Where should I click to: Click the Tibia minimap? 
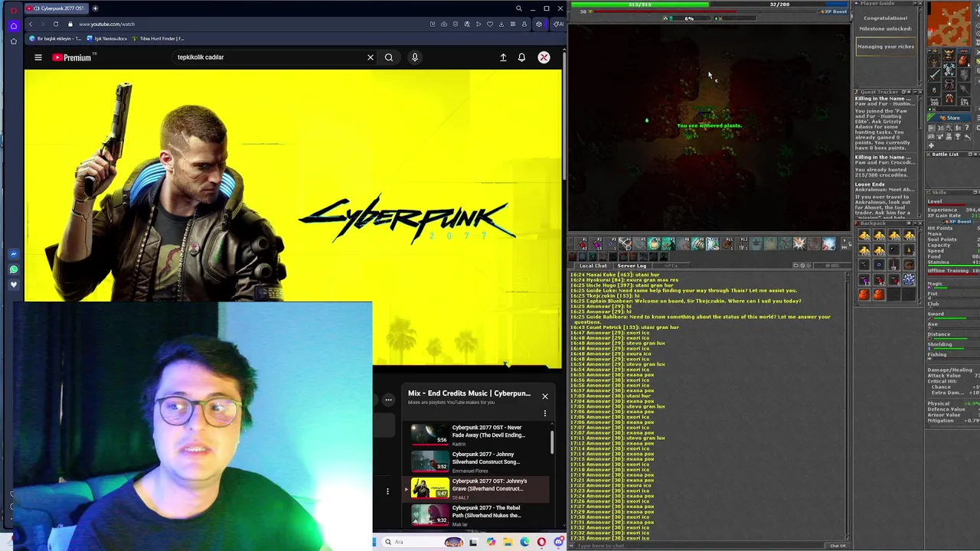(x=949, y=24)
